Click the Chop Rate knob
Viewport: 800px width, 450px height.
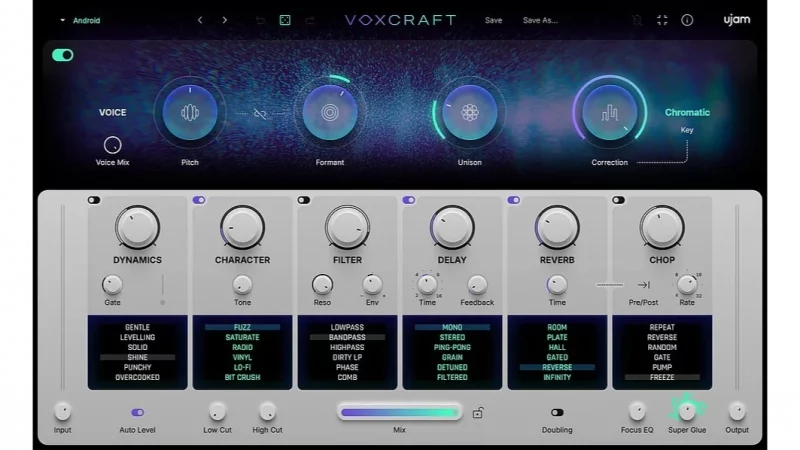[x=687, y=285]
